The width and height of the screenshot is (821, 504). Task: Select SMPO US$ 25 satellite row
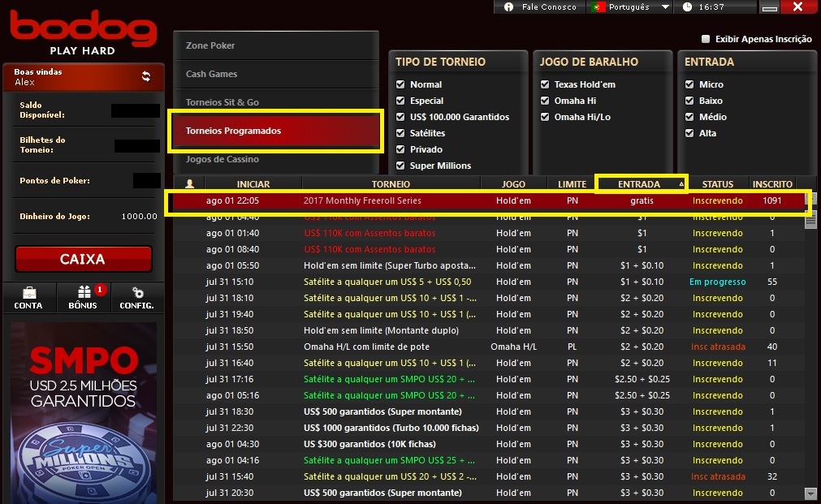(x=489, y=460)
